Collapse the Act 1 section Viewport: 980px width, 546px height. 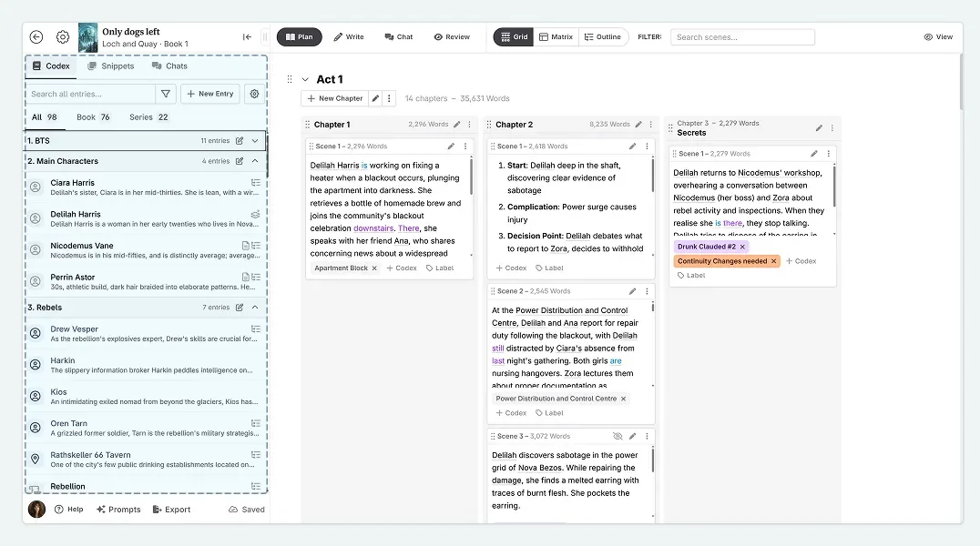pos(306,79)
